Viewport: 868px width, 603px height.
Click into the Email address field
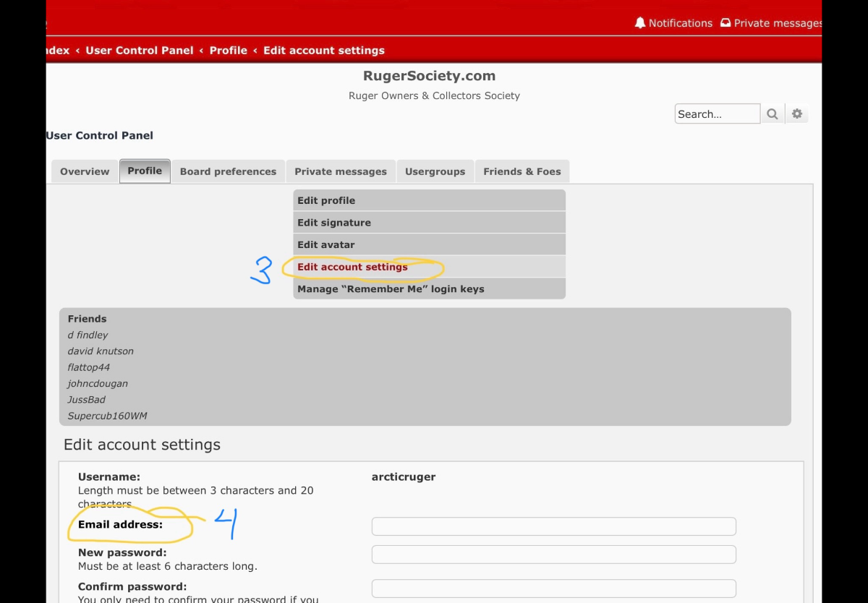pos(553,526)
